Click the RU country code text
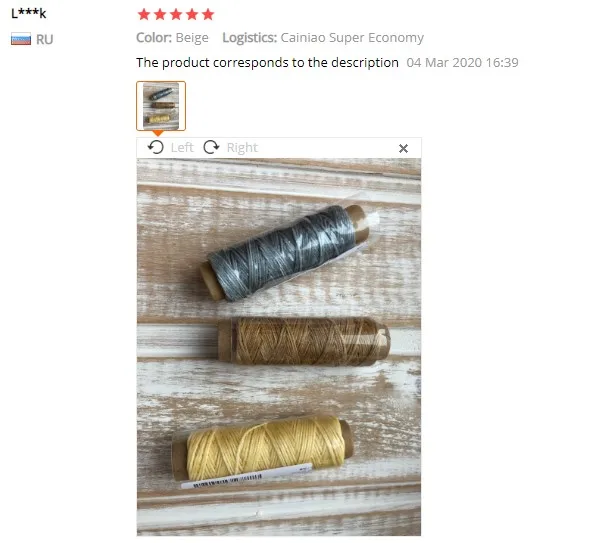The width and height of the screenshot is (612, 543). (x=44, y=39)
